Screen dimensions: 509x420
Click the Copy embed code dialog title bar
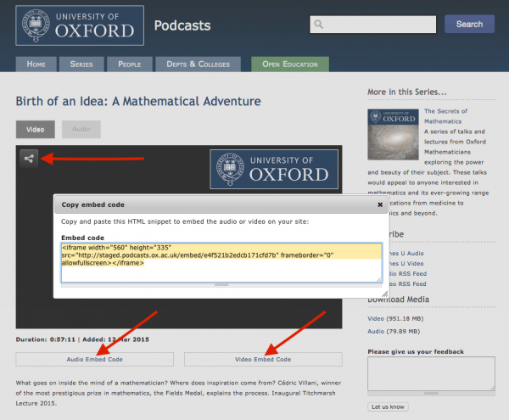point(221,204)
